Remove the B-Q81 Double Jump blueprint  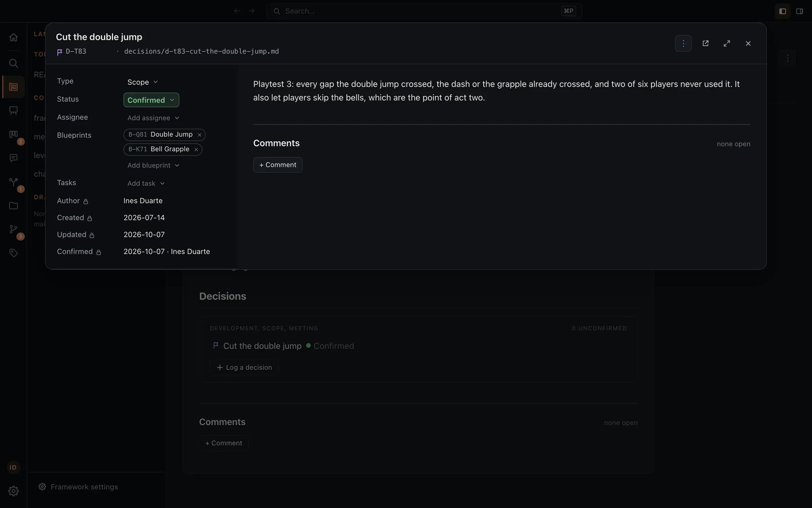[200, 135]
